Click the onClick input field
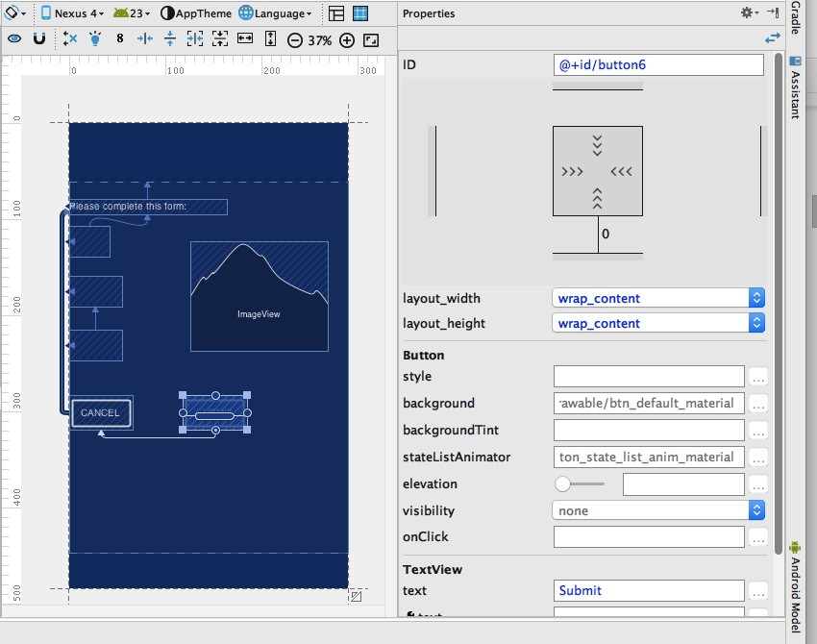This screenshot has height=644, width=817. (649, 536)
